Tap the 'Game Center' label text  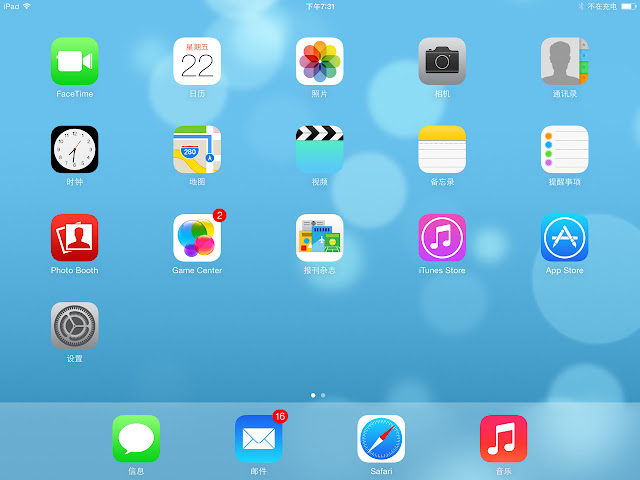197,270
